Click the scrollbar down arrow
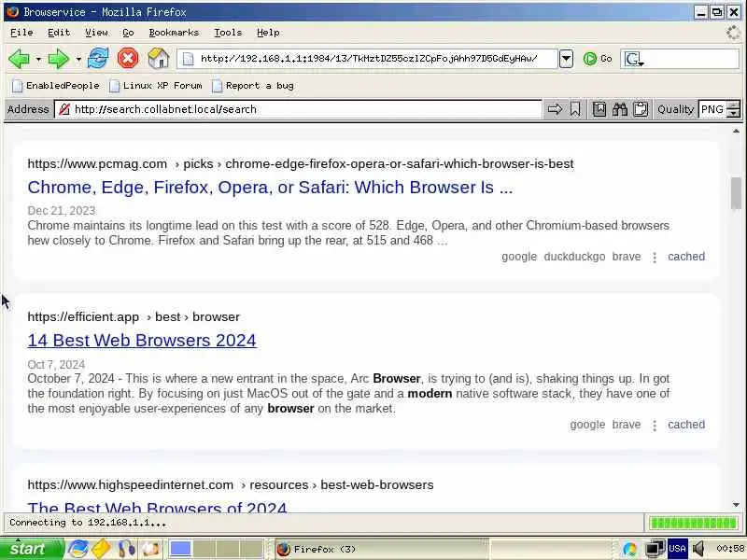Screen dimensions: 747x560 coord(736,505)
